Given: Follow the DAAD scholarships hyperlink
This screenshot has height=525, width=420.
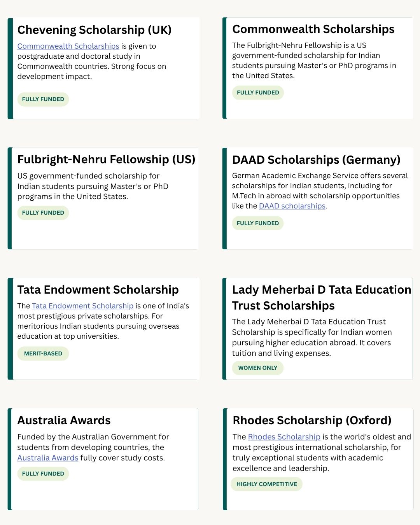Looking at the screenshot, I should click(292, 206).
